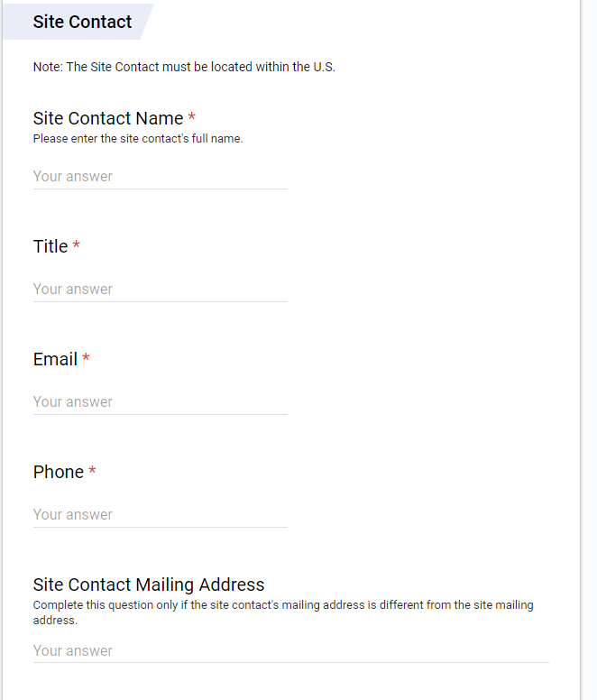Click the red asterisk next to Title
The width and height of the screenshot is (597, 700).
pos(77,246)
